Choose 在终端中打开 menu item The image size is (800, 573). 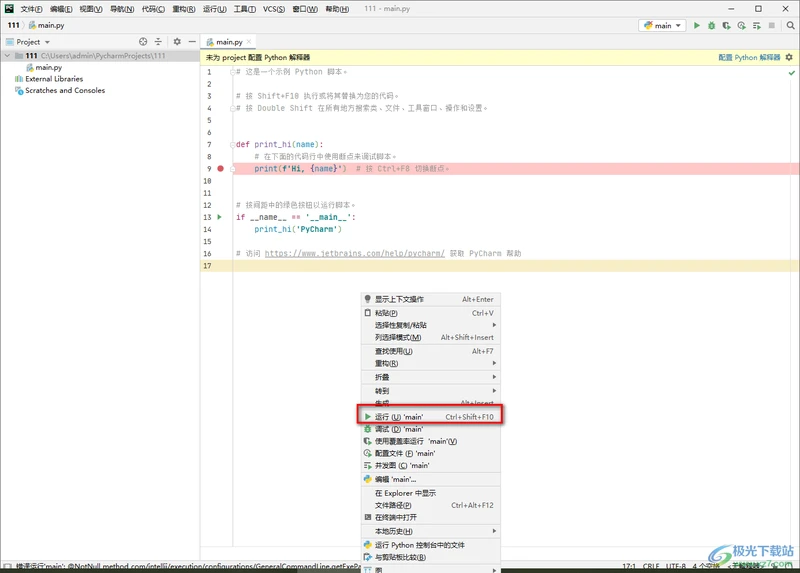[431, 517]
